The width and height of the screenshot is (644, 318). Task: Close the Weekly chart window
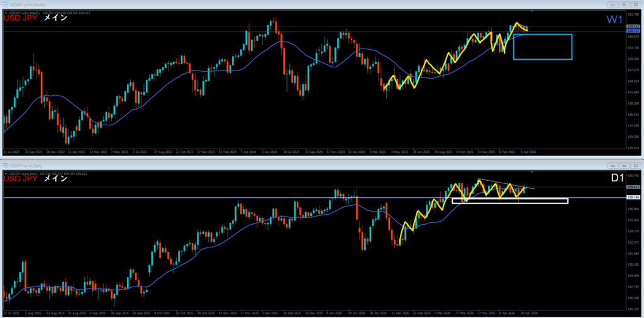pos(635,5)
